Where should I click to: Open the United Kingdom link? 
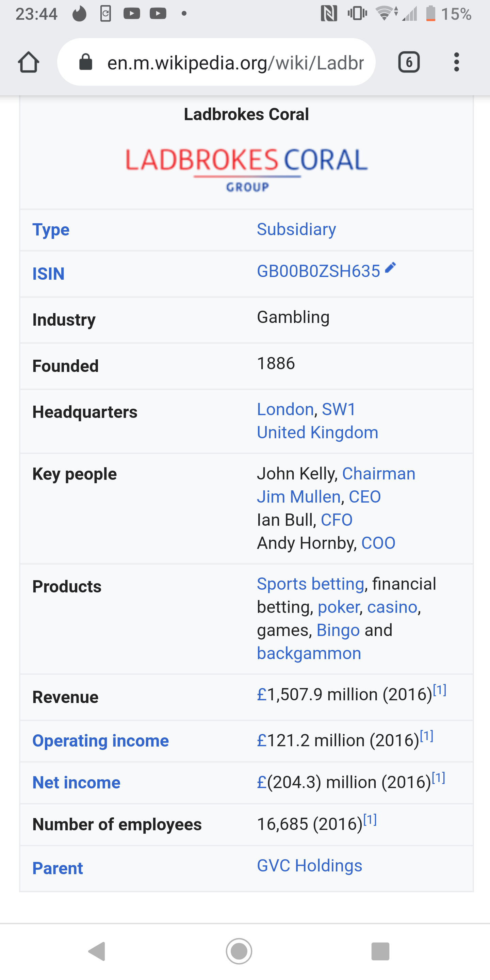(318, 432)
